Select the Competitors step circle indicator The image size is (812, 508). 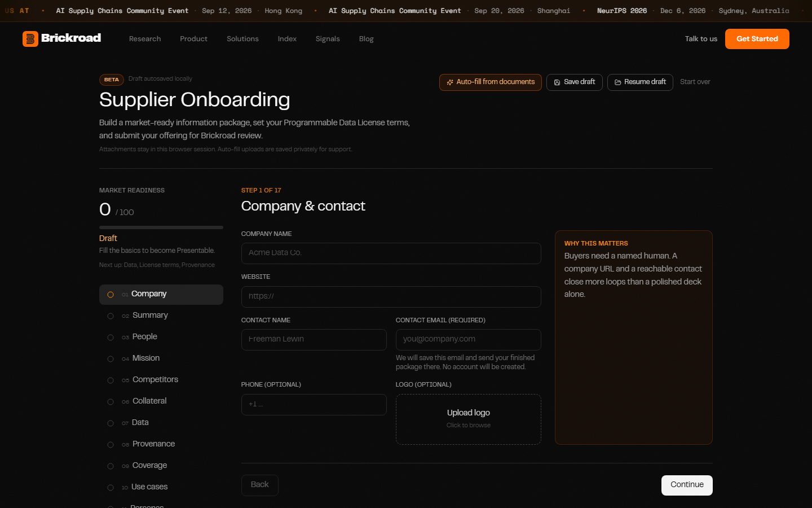coord(111,380)
